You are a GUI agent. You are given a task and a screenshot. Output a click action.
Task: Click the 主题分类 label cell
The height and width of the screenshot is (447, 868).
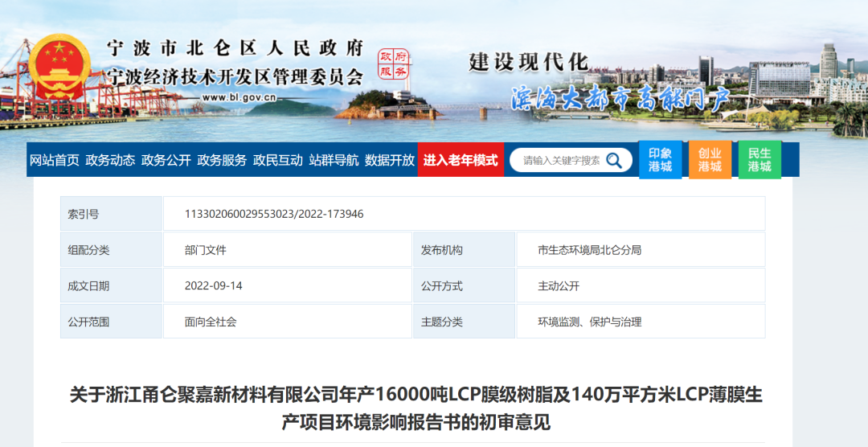coord(464,322)
